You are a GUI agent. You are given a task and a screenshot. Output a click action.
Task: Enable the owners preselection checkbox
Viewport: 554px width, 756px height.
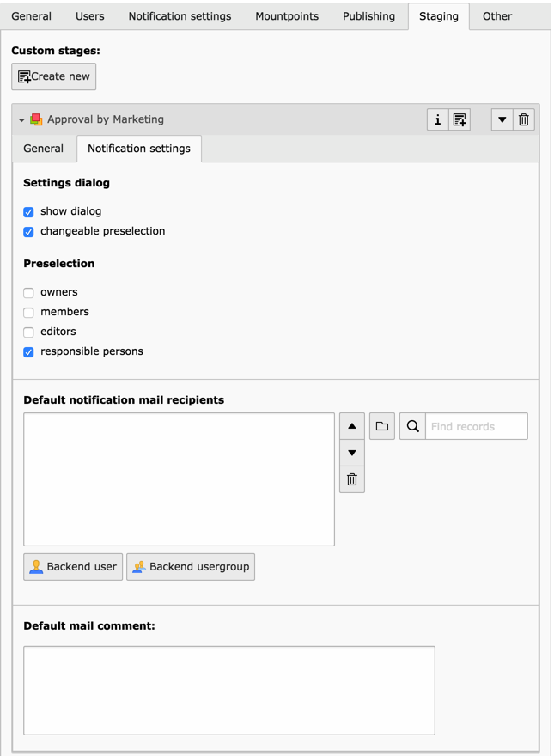click(27, 292)
